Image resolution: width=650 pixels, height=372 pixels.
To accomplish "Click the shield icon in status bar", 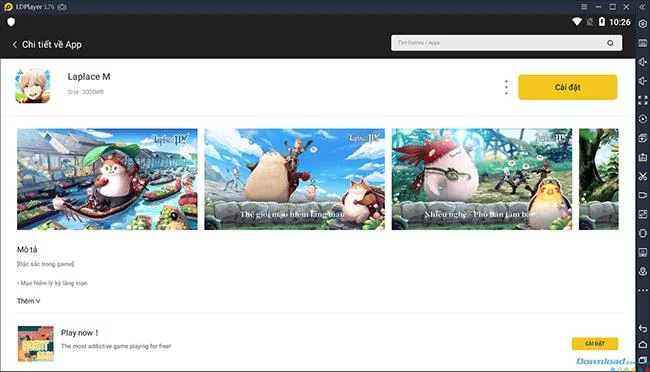I will (11, 22).
